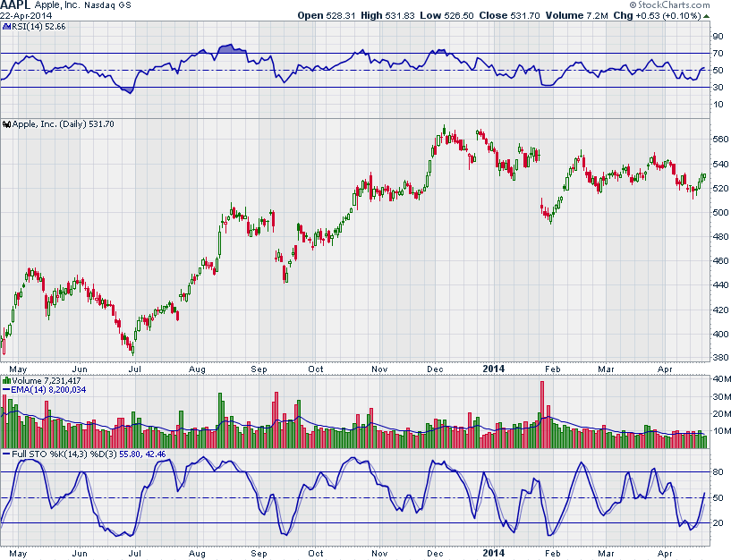The height and width of the screenshot is (560, 731).
Task: Click the StockCharts.com copyright text
Action: click(x=669, y=4)
